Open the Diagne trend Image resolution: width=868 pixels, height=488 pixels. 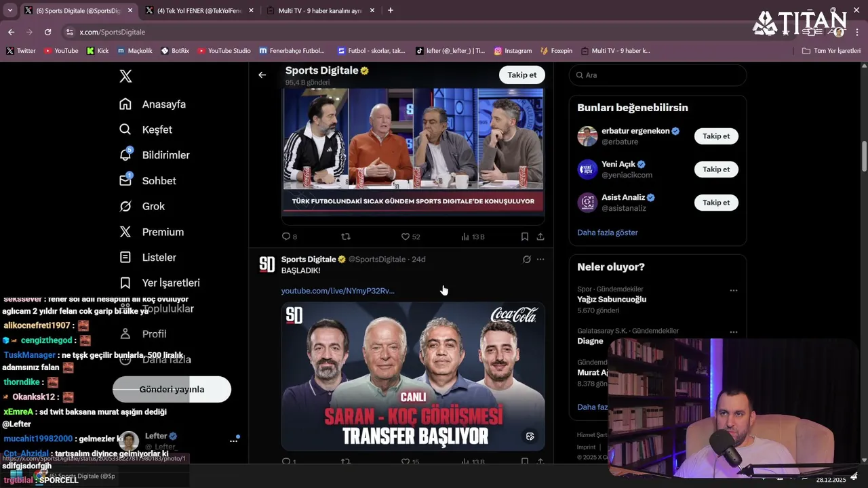pyautogui.click(x=590, y=342)
